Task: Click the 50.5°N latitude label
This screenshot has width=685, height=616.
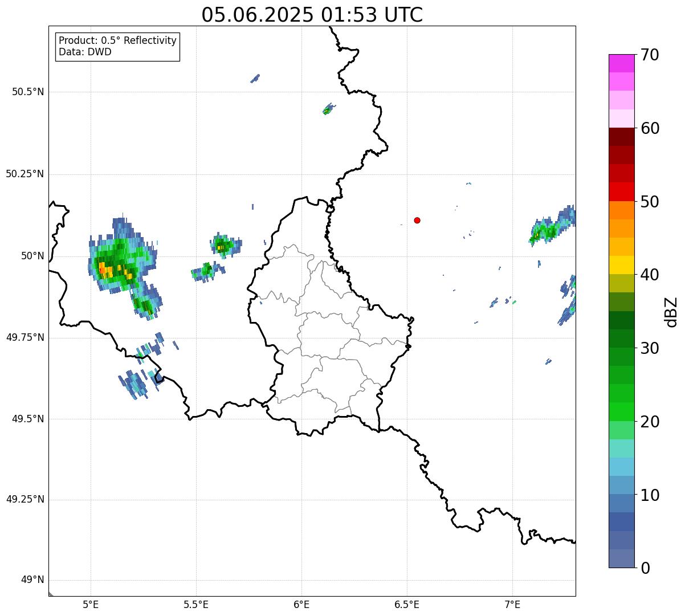Action: [x=27, y=92]
